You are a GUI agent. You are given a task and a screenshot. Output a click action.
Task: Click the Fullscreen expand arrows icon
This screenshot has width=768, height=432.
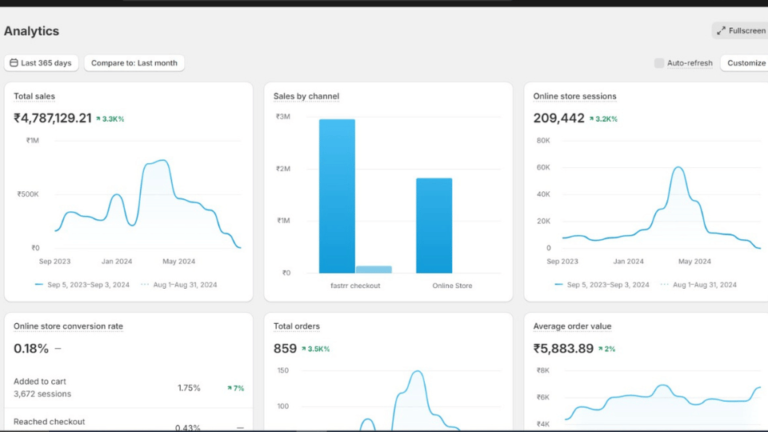coord(721,31)
